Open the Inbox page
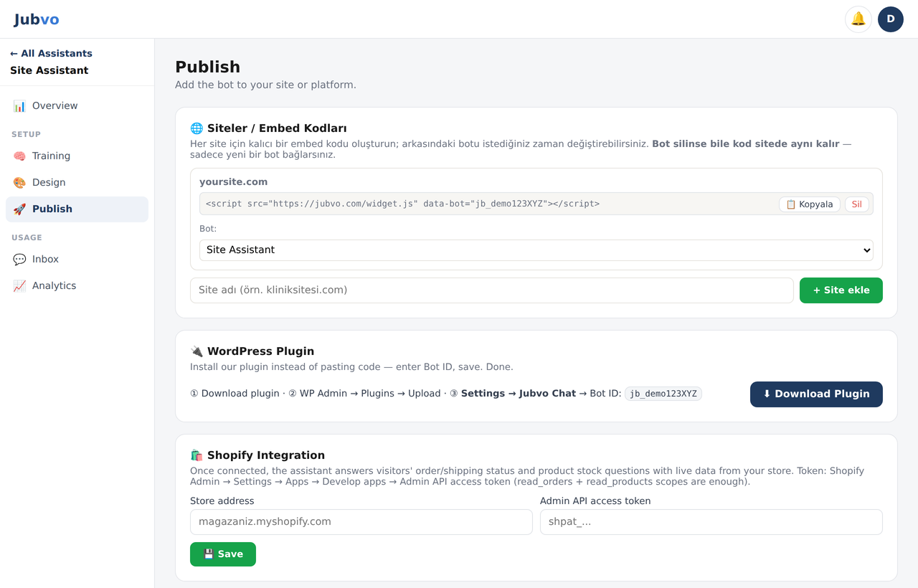This screenshot has height=588, width=918. [77, 259]
